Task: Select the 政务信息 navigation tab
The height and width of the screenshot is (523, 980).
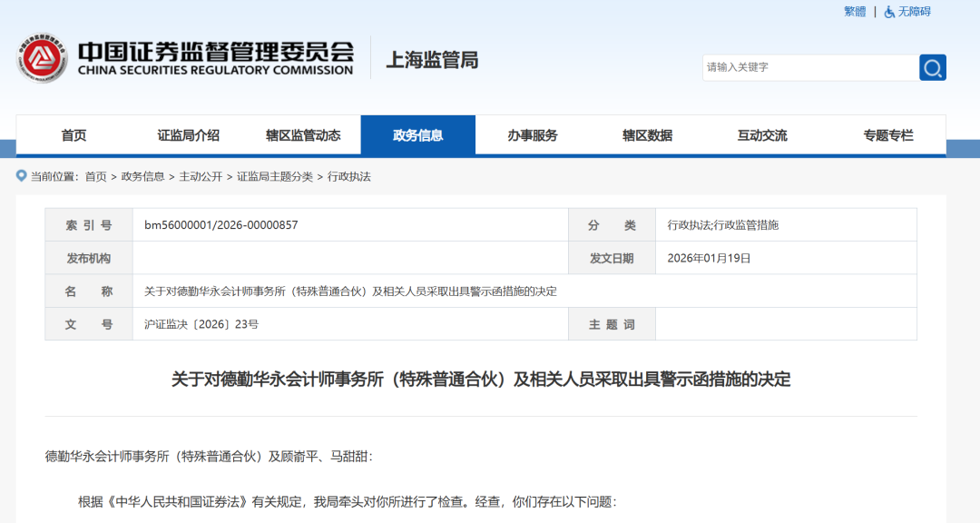Action: (418, 135)
